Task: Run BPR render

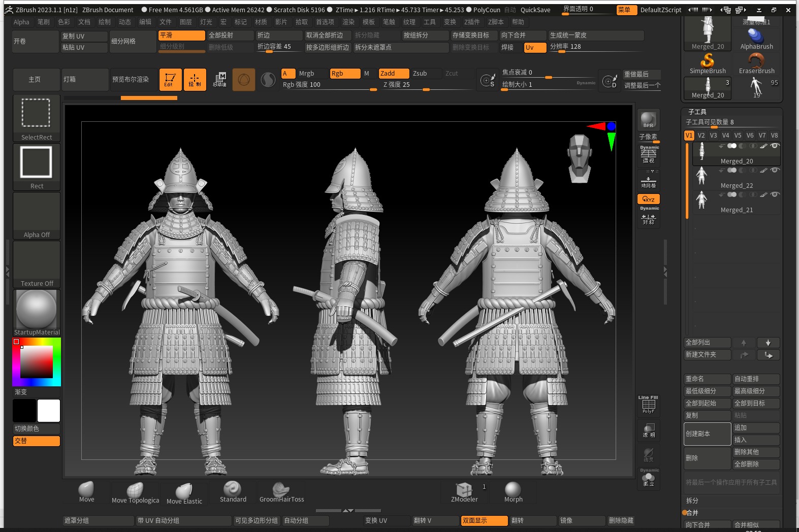Action: pyautogui.click(x=648, y=120)
